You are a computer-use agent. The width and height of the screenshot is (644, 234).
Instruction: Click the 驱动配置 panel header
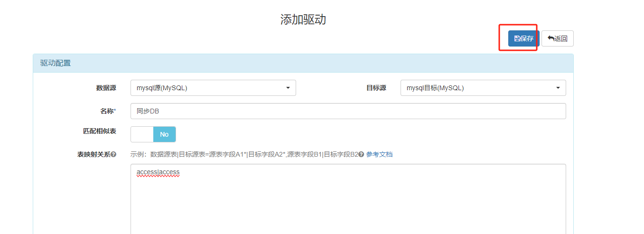click(303, 63)
